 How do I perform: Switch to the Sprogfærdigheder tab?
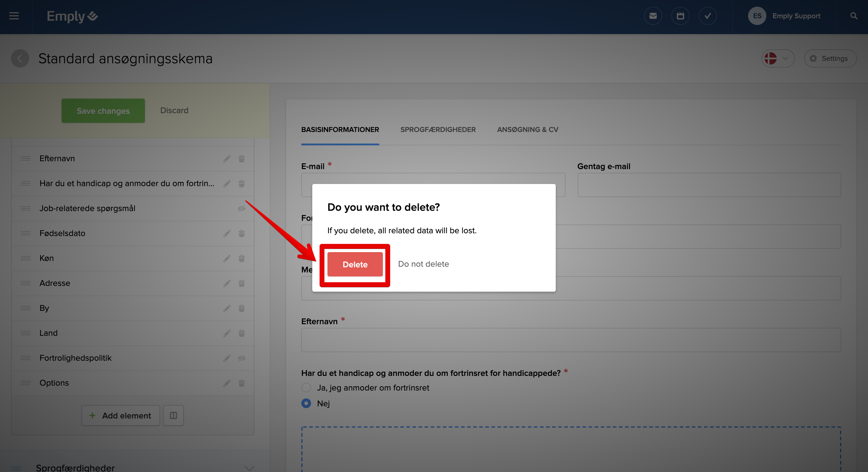(438, 130)
